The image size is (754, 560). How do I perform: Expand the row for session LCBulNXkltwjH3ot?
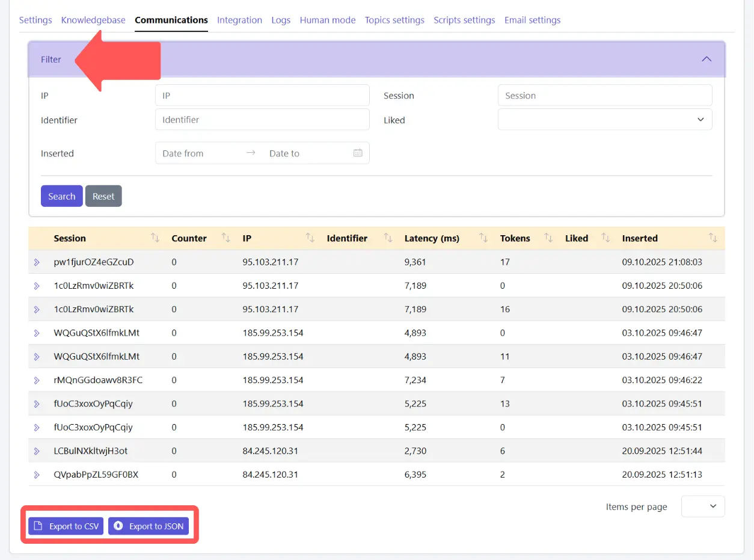coord(36,451)
